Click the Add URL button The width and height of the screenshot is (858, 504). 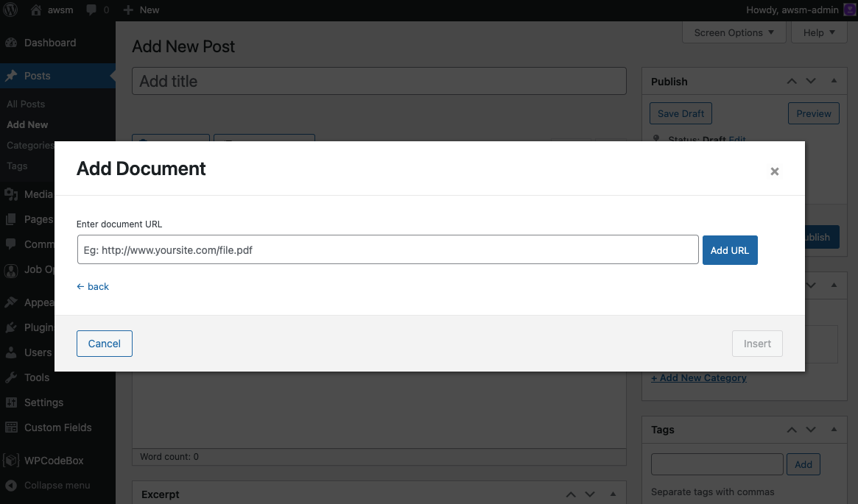729,250
